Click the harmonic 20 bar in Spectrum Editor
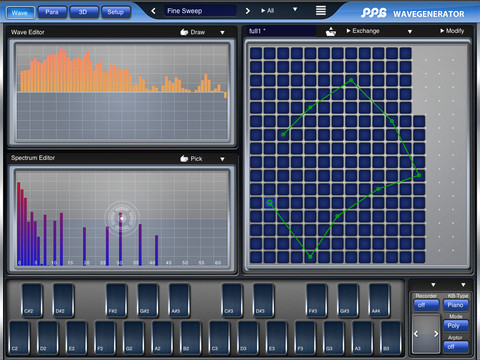This screenshot has height=360, width=480. (84, 246)
